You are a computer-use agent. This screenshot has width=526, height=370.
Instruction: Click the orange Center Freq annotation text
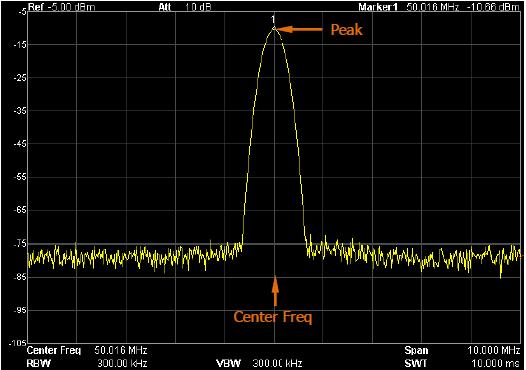tap(272, 317)
